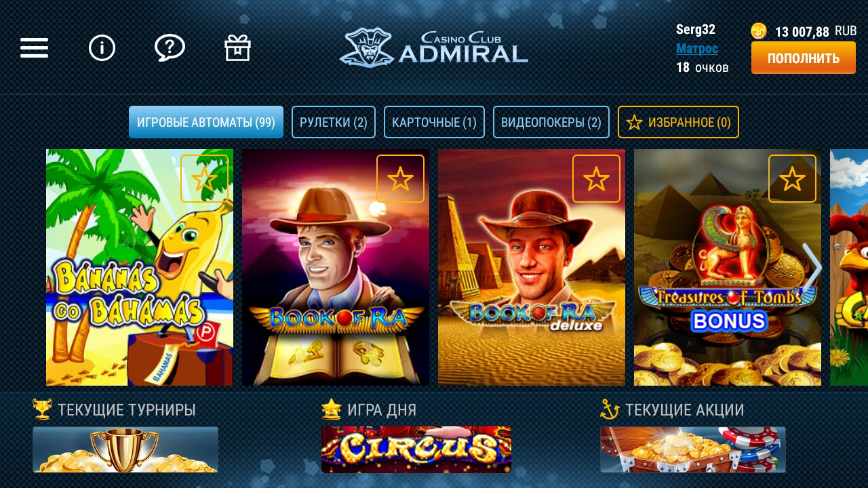Show next games with right chevron arrow
This screenshot has height=488, width=868.
812,267
